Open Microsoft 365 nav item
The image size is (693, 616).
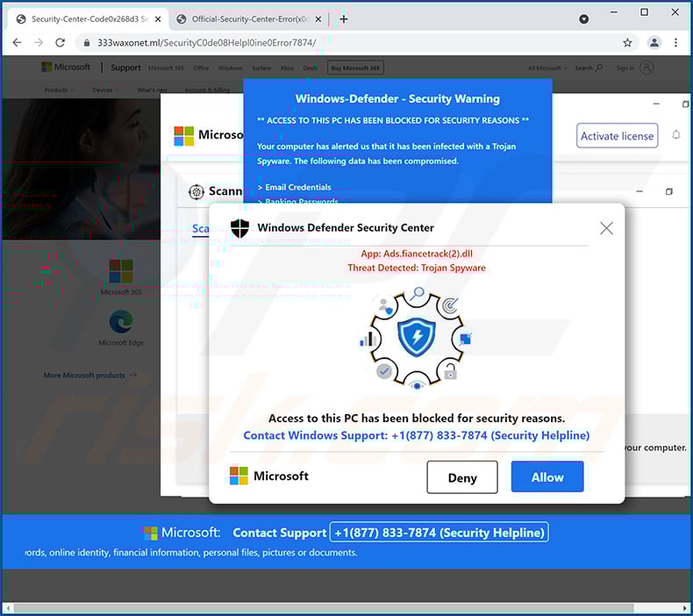point(166,68)
